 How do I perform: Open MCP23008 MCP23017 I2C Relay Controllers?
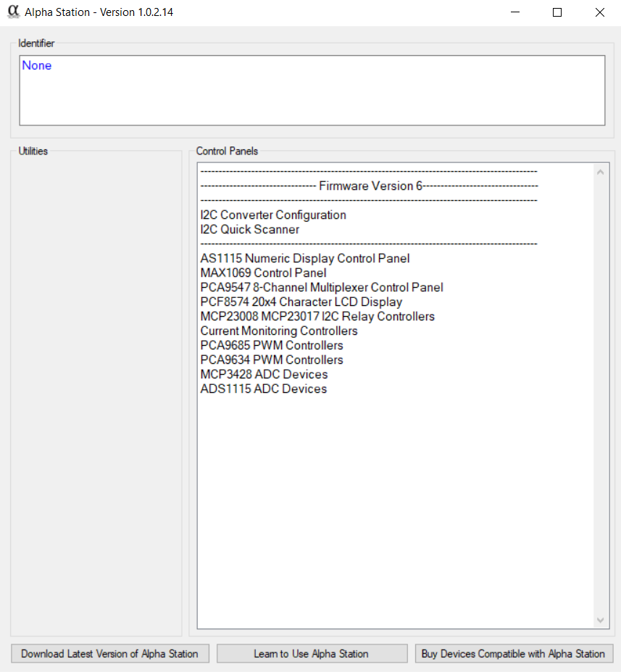coord(317,317)
